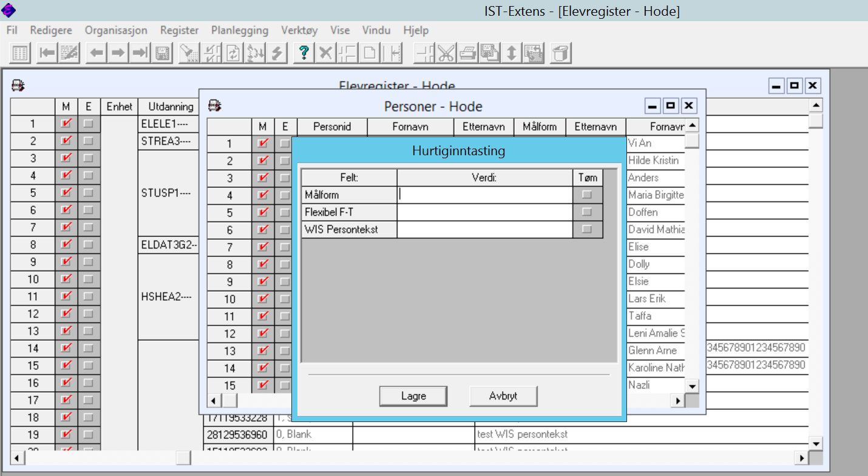The height and width of the screenshot is (476, 868).
Task: Click the Lagre button
Action: (x=413, y=396)
